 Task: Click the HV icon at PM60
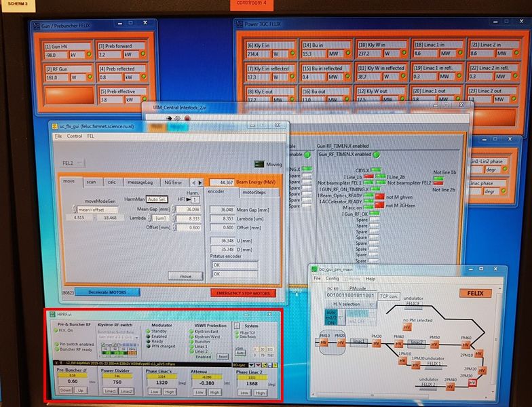[x=465, y=345]
